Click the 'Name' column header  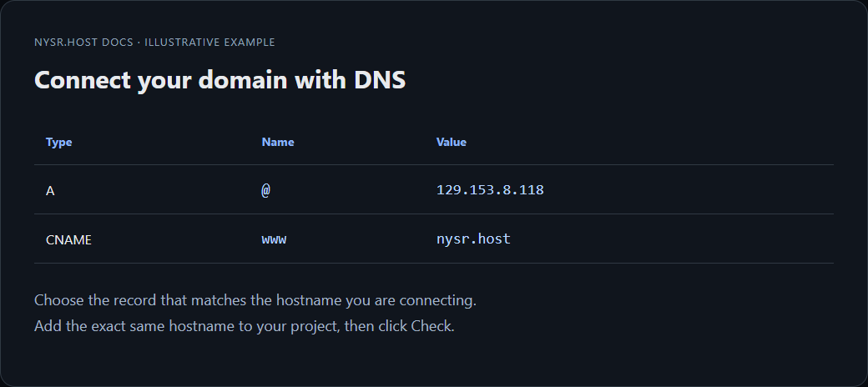point(278,142)
